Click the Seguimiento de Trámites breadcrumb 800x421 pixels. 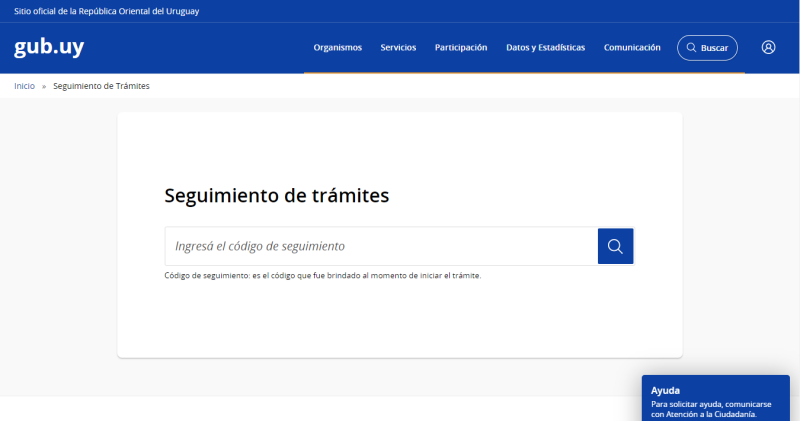click(101, 86)
